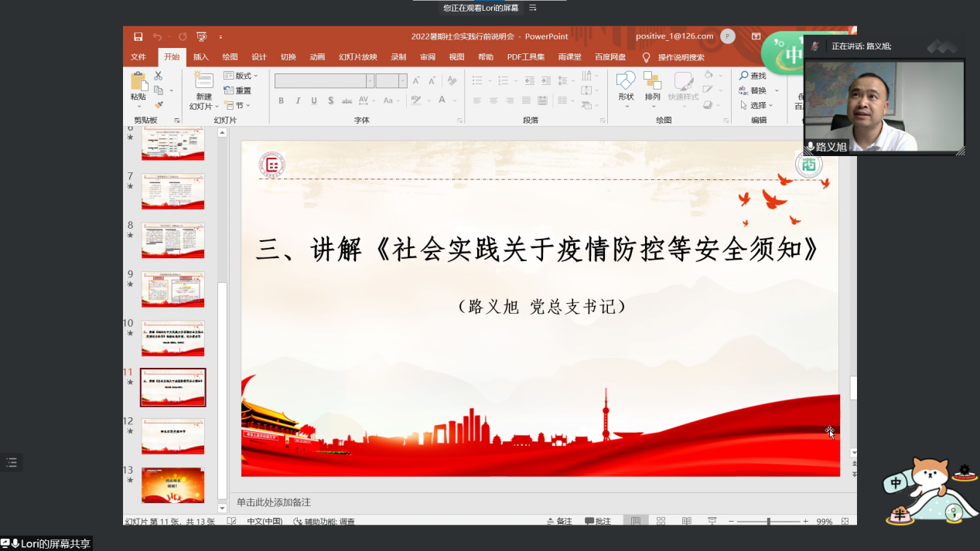Click the New Slide icon
The image size is (980, 551).
point(203,82)
